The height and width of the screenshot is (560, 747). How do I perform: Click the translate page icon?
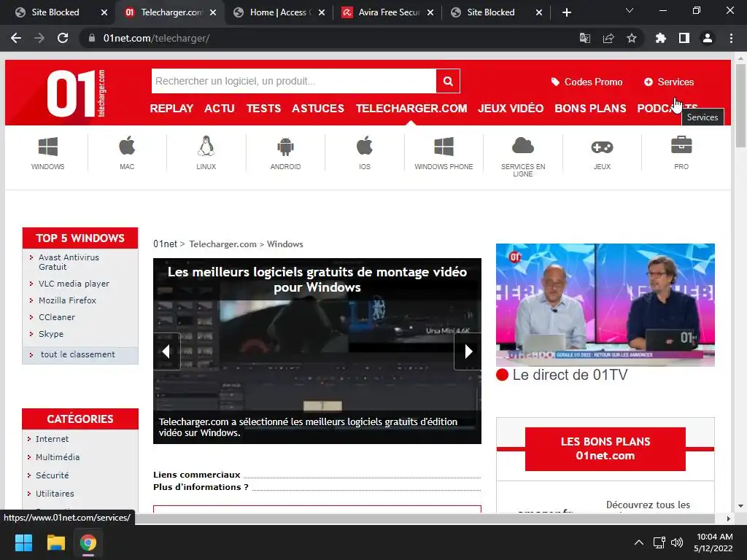point(584,38)
